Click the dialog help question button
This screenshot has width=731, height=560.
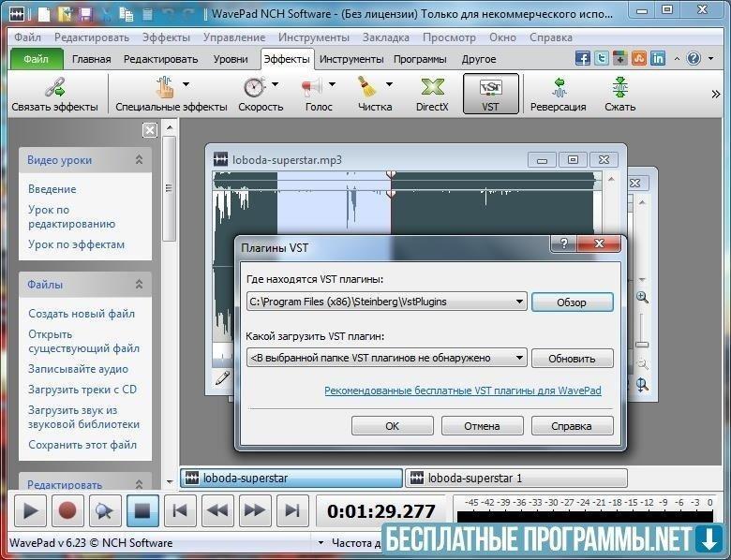(564, 243)
